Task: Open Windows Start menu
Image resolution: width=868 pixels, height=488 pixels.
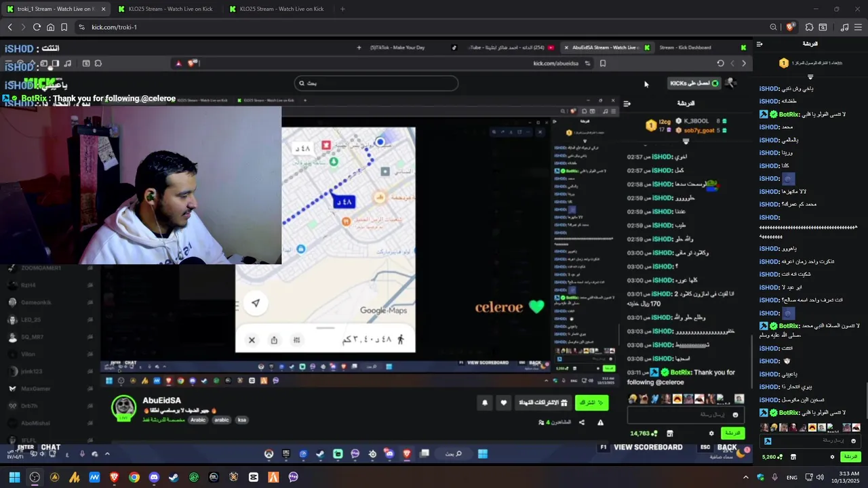Action: (x=15, y=477)
